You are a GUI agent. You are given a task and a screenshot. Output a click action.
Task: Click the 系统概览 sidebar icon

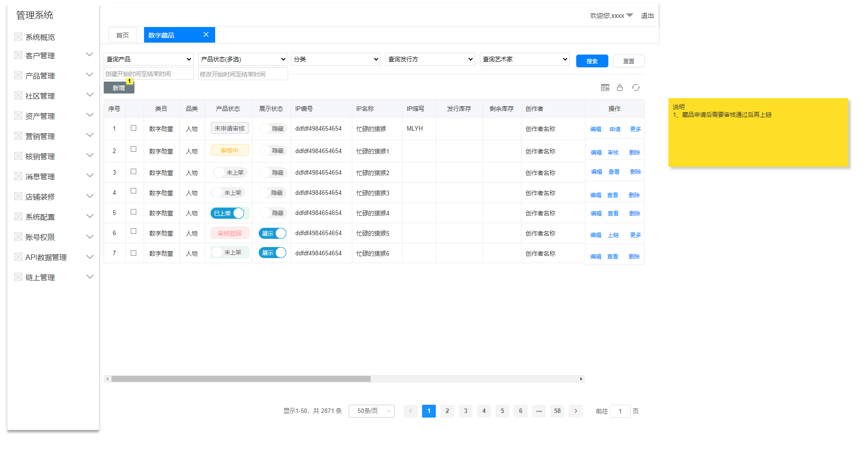(x=18, y=37)
